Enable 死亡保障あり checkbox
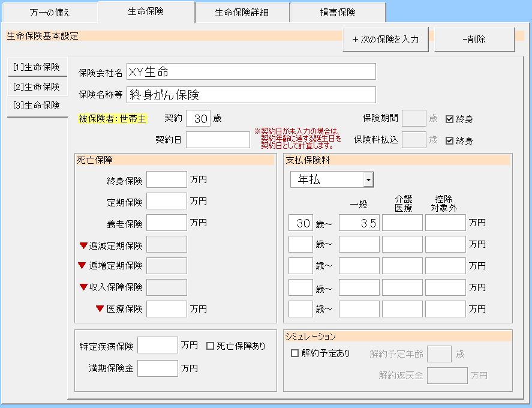 coord(210,346)
